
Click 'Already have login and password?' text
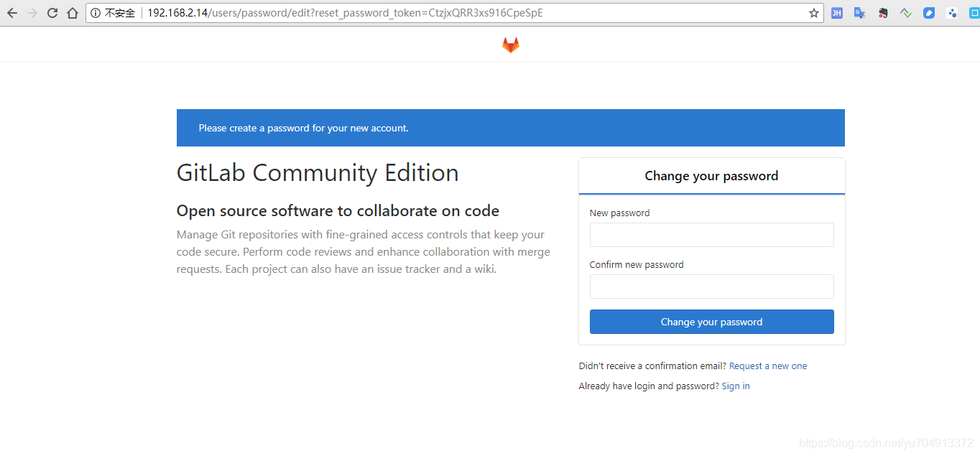coord(649,386)
